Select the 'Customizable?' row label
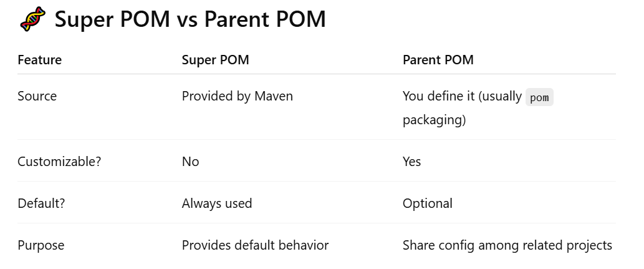The image size is (644, 269). coord(59,162)
